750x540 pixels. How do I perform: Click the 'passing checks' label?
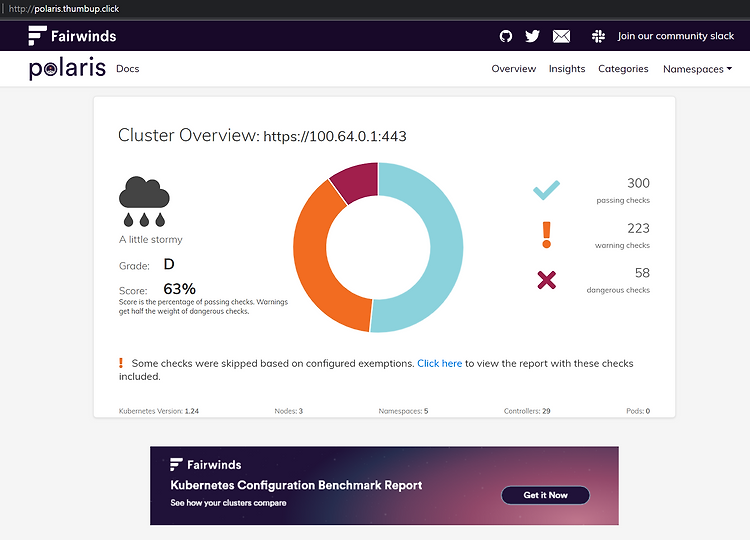click(623, 200)
